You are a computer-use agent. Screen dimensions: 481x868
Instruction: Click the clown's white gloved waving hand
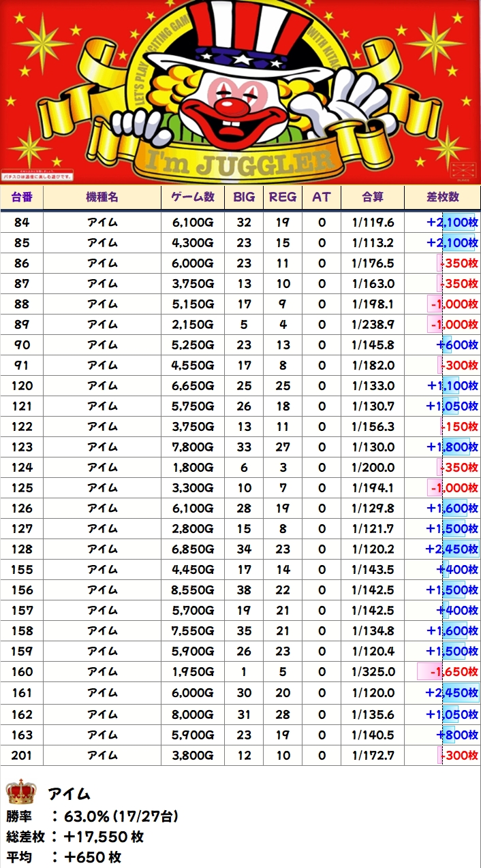tap(353, 104)
